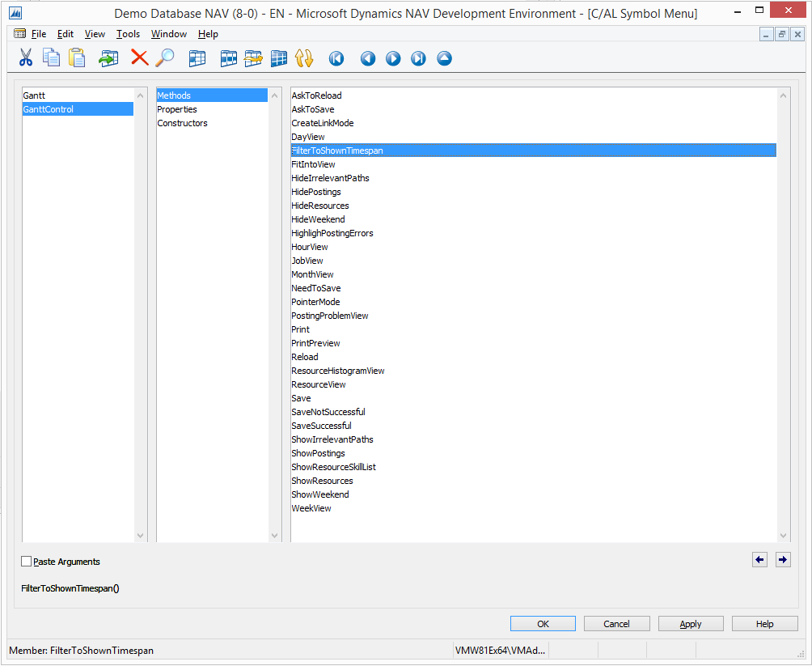Click the green arrow Run icon

pyautogui.click(x=108, y=58)
